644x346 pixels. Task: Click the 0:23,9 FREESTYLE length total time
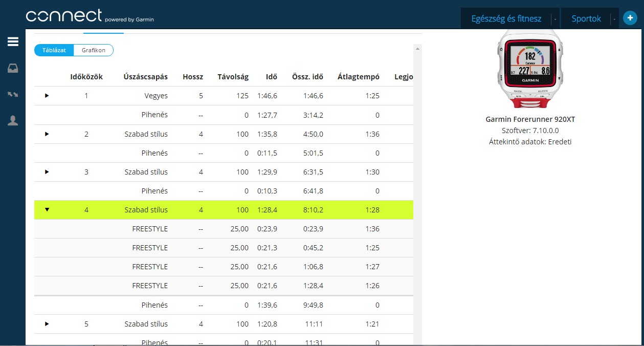coord(313,229)
